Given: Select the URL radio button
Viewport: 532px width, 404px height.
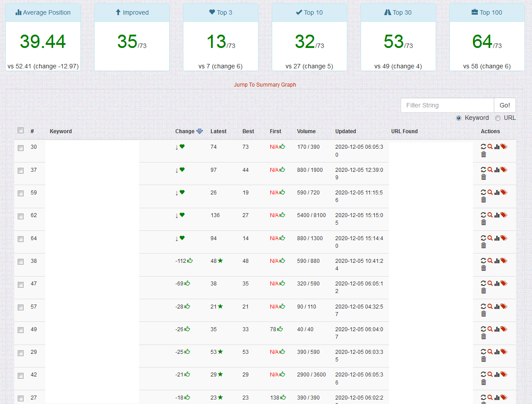Looking at the screenshot, I should [x=498, y=118].
